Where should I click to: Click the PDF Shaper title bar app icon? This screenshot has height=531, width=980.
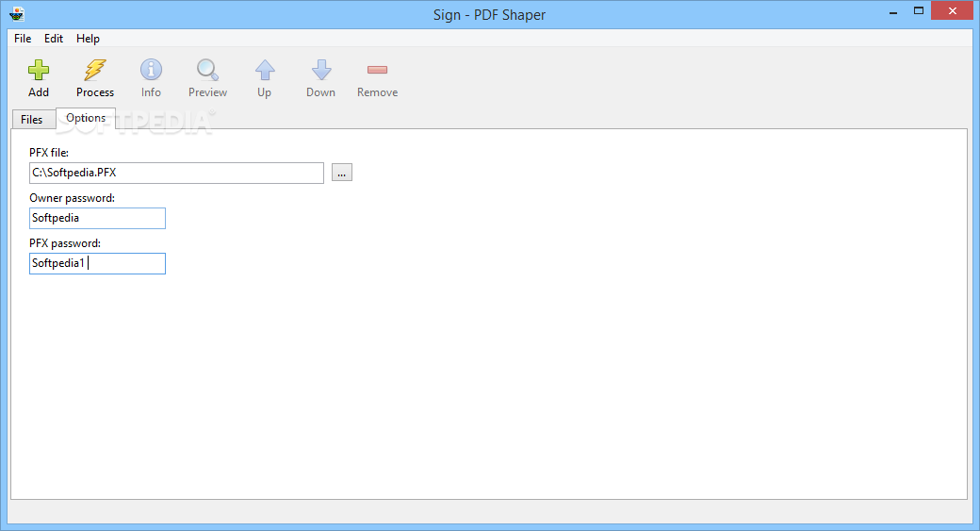click(17, 14)
